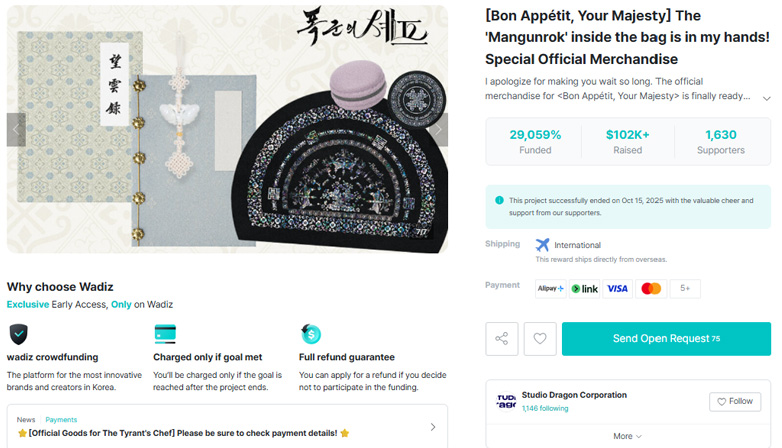782x448 pixels.
Task: Show the previous product image
Action: [16, 129]
